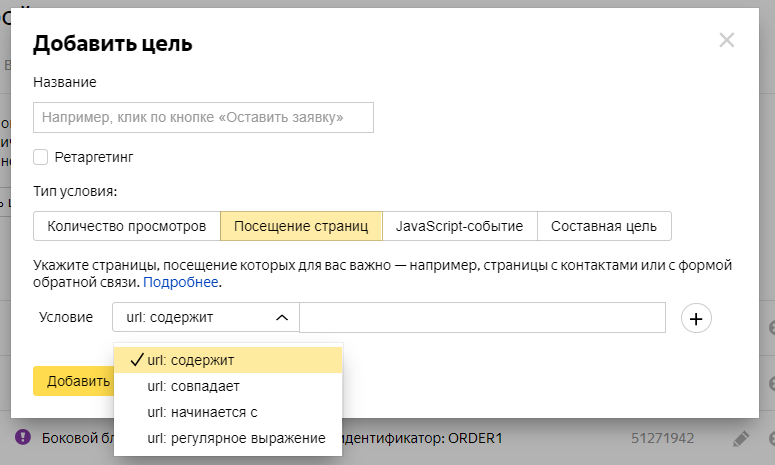Choose Составная цель condition type
This screenshot has width=775, height=465.
604,226
